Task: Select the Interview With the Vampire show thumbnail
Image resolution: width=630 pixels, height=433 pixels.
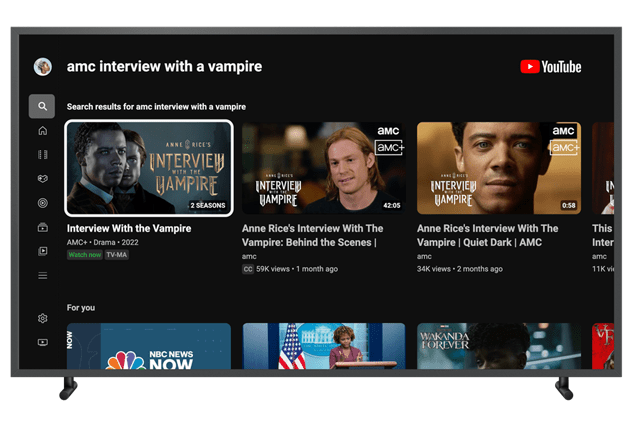Action: click(149, 168)
